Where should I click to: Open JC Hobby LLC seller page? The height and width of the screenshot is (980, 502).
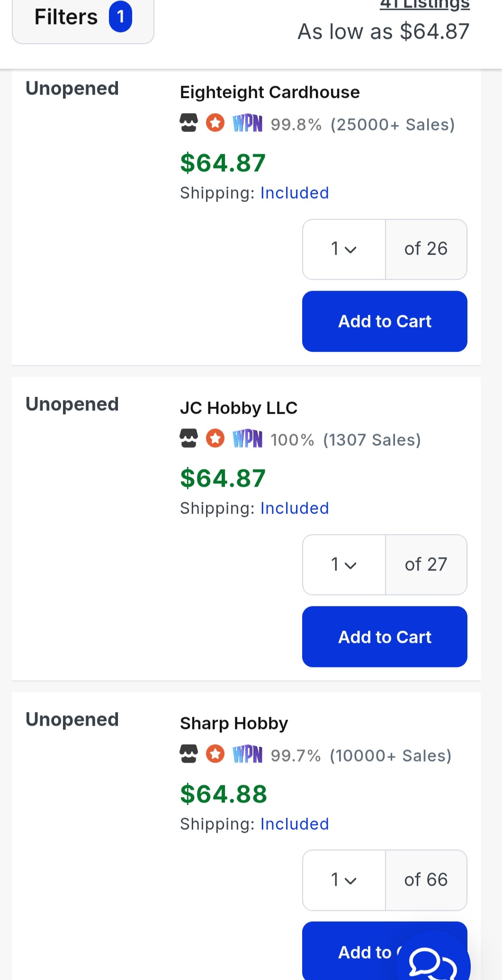238,408
